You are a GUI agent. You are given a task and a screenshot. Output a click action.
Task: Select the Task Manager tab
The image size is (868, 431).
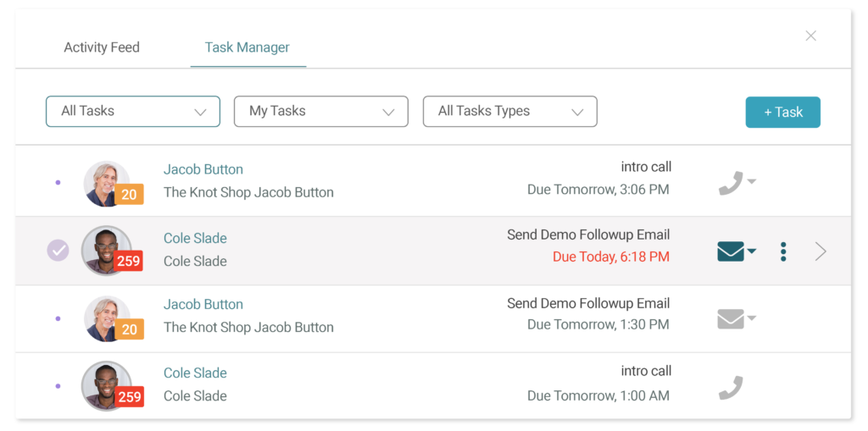[x=248, y=47]
